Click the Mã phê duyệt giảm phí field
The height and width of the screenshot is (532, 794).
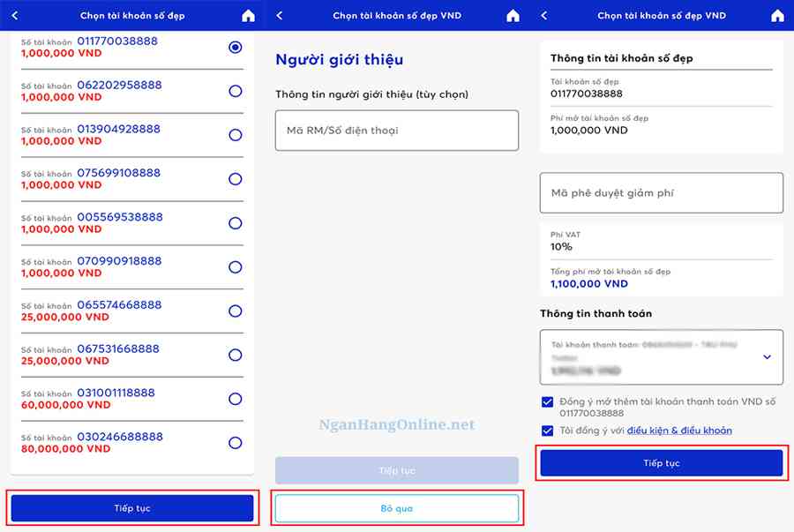tap(661, 193)
